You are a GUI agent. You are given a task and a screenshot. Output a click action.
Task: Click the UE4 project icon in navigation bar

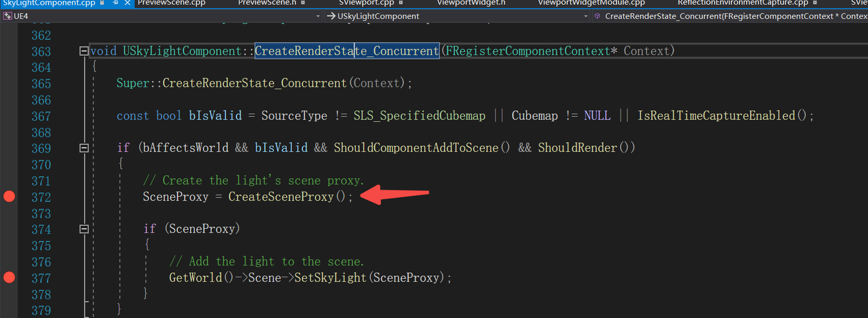pyautogui.click(x=7, y=16)
